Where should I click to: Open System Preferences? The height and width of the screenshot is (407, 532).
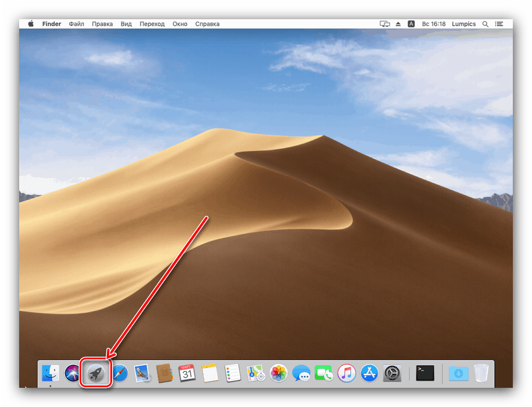391,373
